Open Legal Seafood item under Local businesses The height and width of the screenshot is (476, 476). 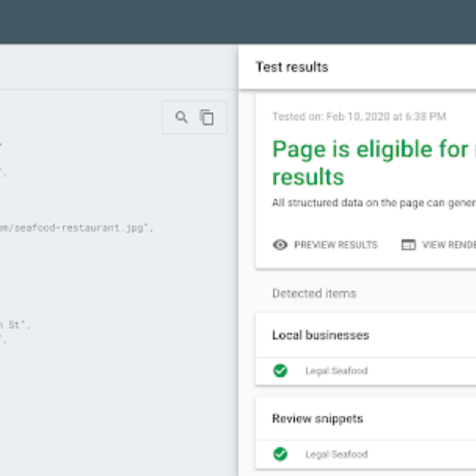coord(336,371)
